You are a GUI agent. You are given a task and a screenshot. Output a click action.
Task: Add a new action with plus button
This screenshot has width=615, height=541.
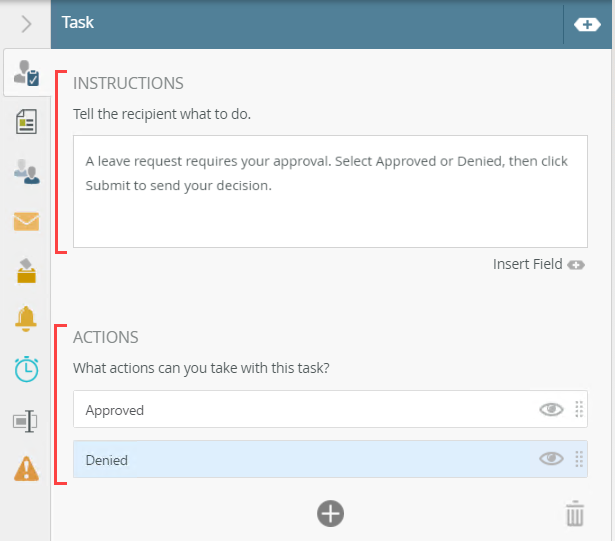pos(330,514)
